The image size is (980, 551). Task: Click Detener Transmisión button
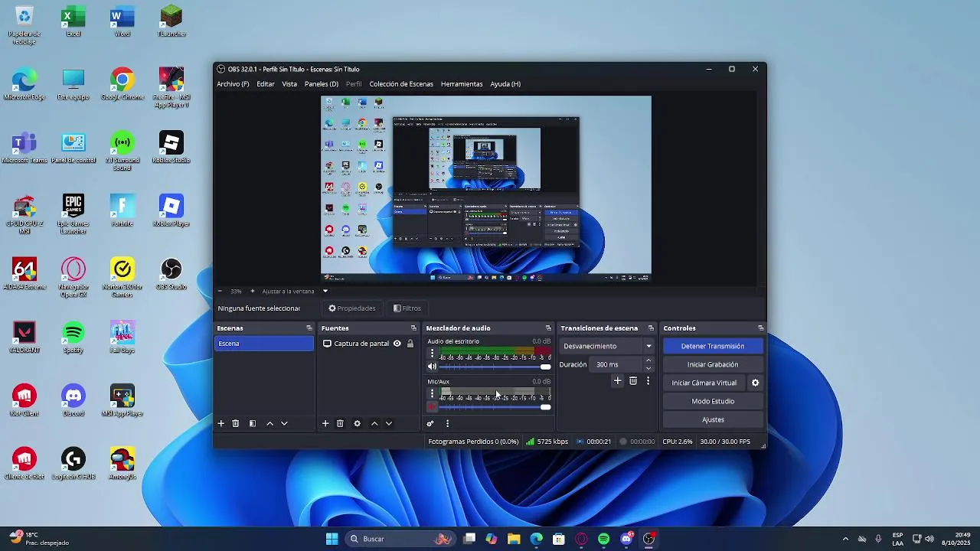713,346
